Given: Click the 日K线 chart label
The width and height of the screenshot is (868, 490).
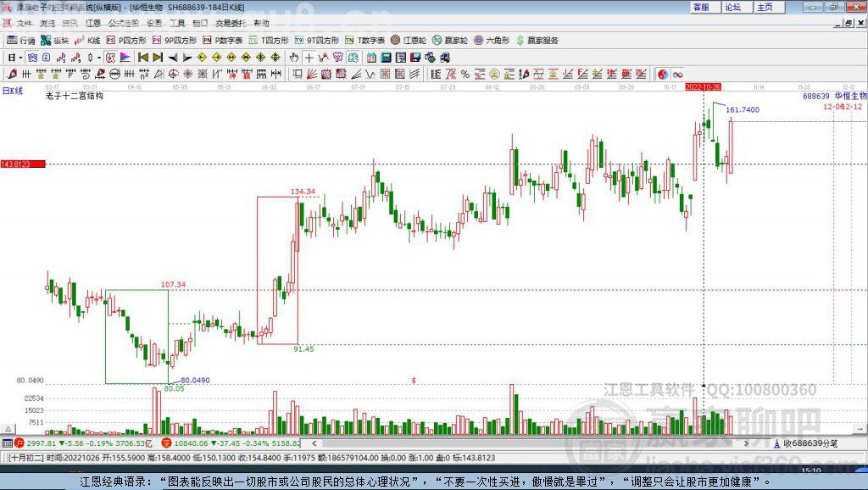Looking at the screenshot, I should coord(13,91).
